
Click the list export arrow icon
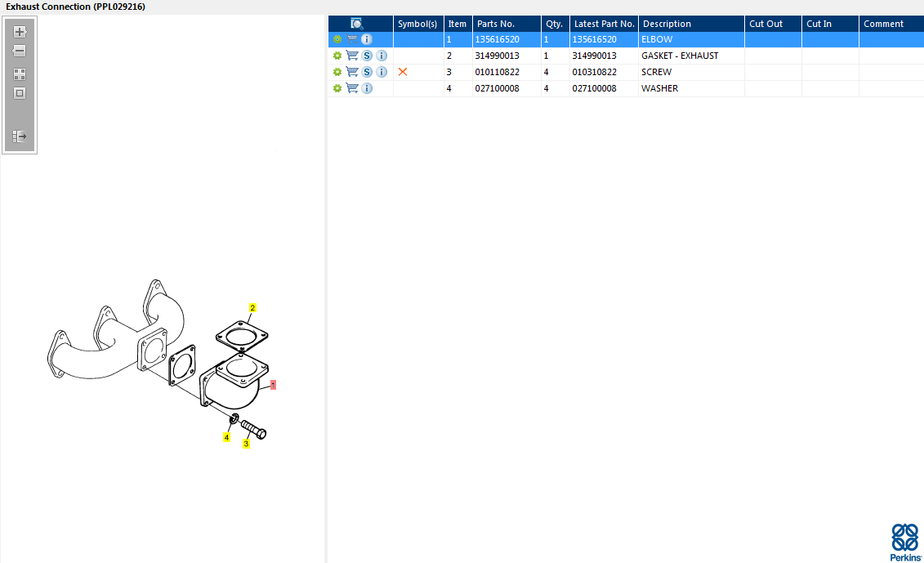pyautogui.click(x=20, y=136)
